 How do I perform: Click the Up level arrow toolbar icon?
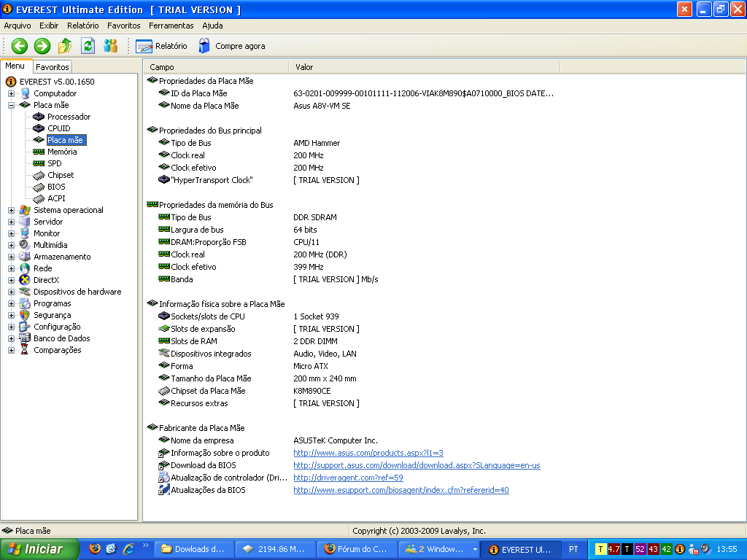coord(65,46)
